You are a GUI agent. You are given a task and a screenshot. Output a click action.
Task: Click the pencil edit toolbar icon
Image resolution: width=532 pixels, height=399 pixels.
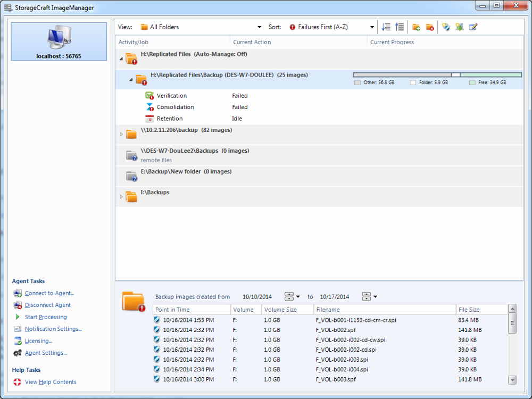[x=473, y=27]
